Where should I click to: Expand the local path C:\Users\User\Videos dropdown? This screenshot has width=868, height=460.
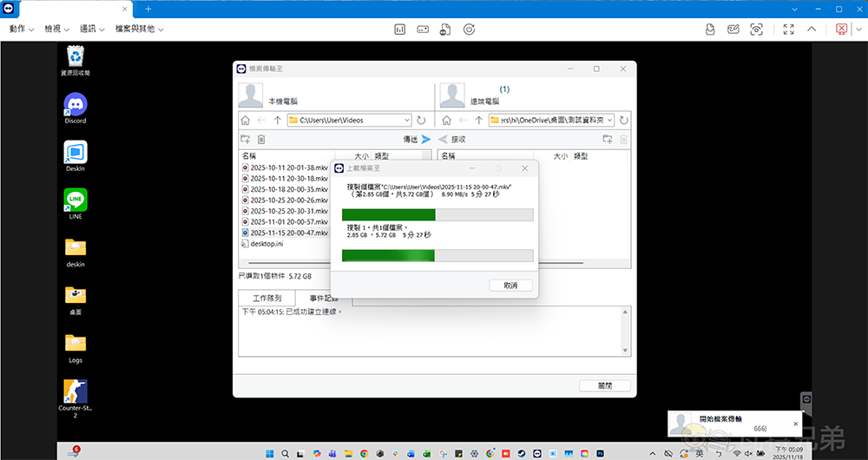[405, 121]
